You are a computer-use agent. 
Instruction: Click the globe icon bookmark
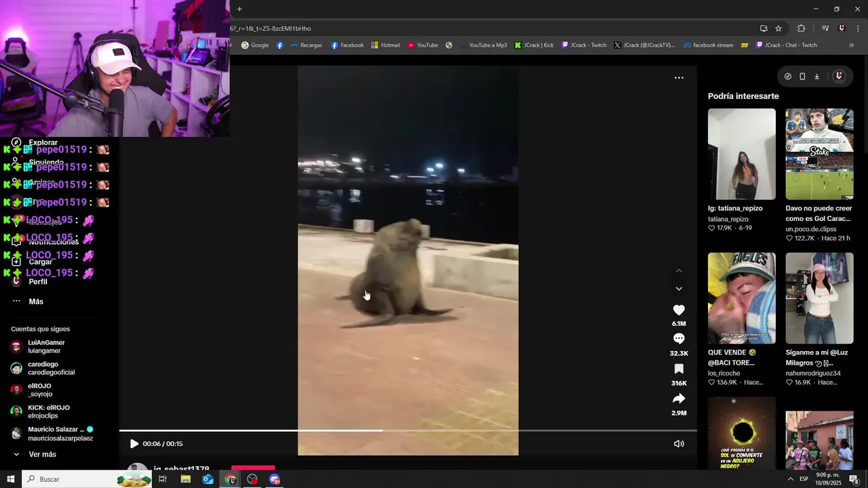point(449,45)
